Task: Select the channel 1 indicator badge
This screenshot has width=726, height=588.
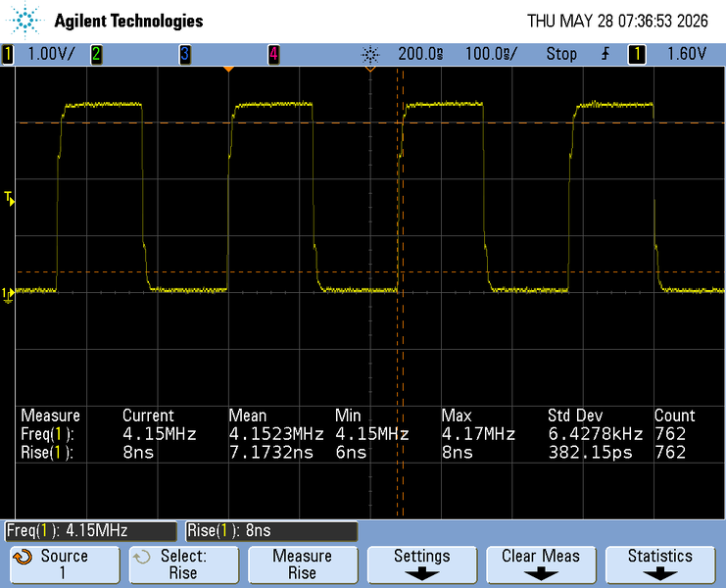Action: pyautogui.click(x=8, y=54)
